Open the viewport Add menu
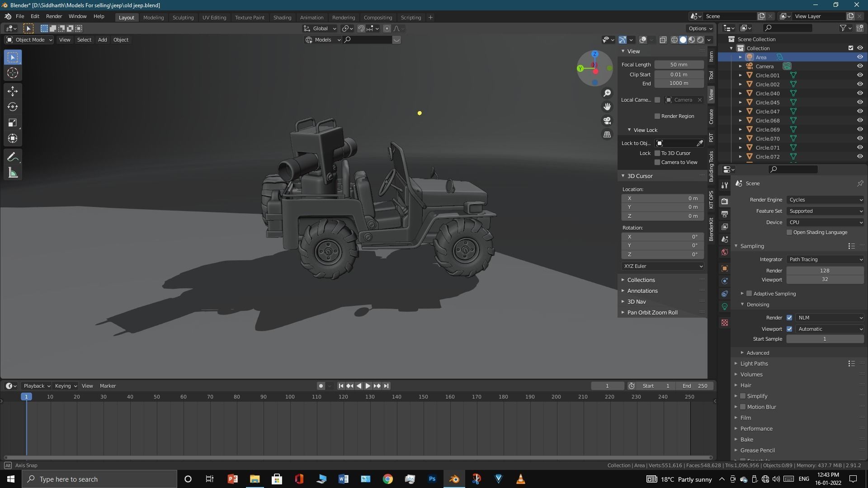Screen dimensions: 868x488 (x=102, y=40)
